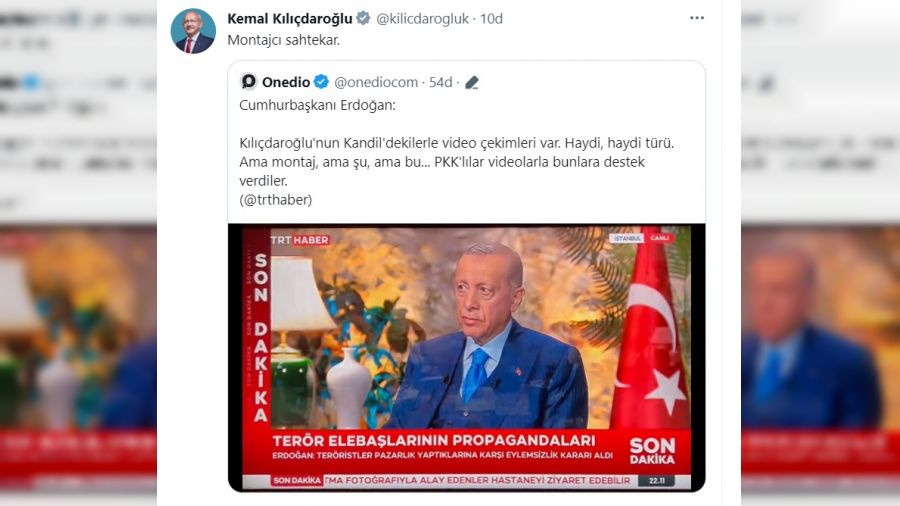
Task: Click the edited pencil icon in quoted tweet
Action: [x=472, y=83]
